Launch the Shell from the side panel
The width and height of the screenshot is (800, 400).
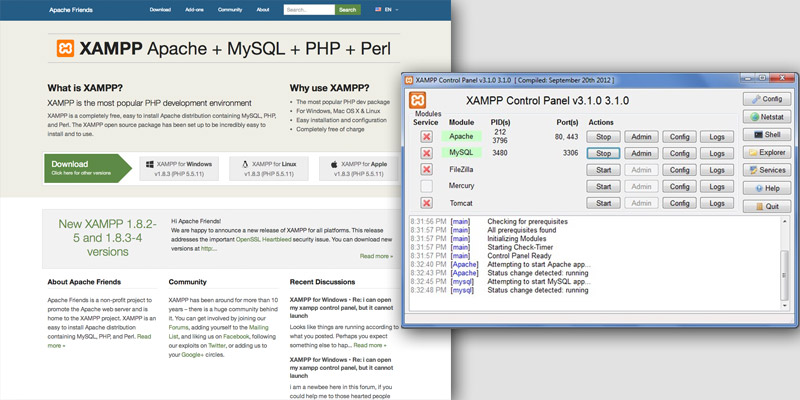[x=767, y=135]
